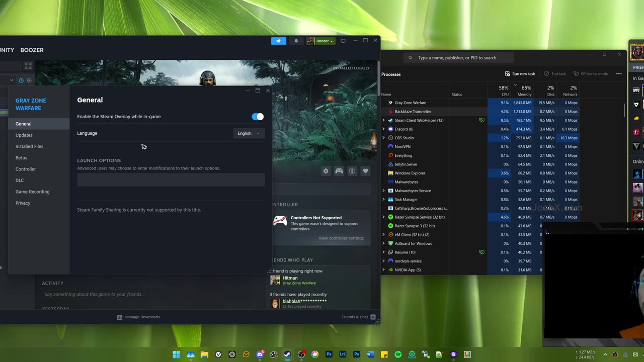Open Task Manager more options ellipsis
The image size is (644, 362).
pos(618,74)
